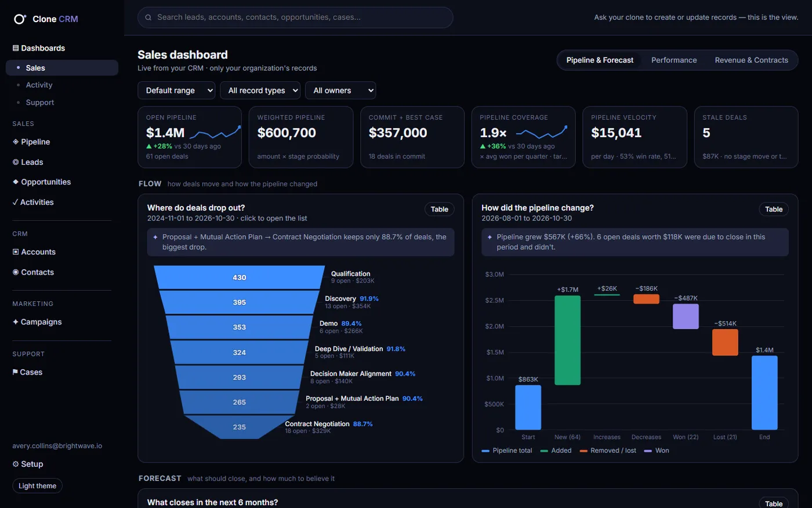Click the Activities checkmark icon
This screenshot has height=508, width=812.
(15, 202)
